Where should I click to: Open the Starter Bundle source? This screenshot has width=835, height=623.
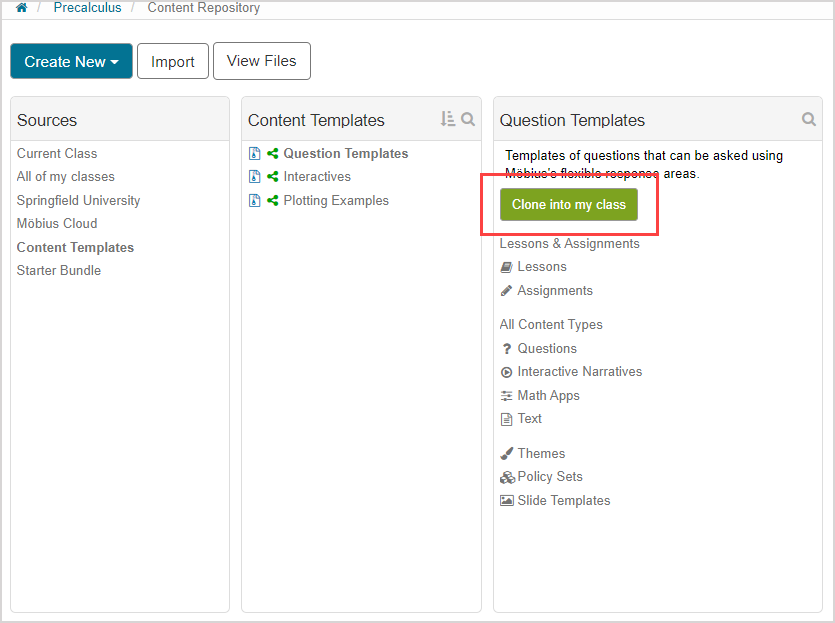pyautogui.click(x=58, y=270)
